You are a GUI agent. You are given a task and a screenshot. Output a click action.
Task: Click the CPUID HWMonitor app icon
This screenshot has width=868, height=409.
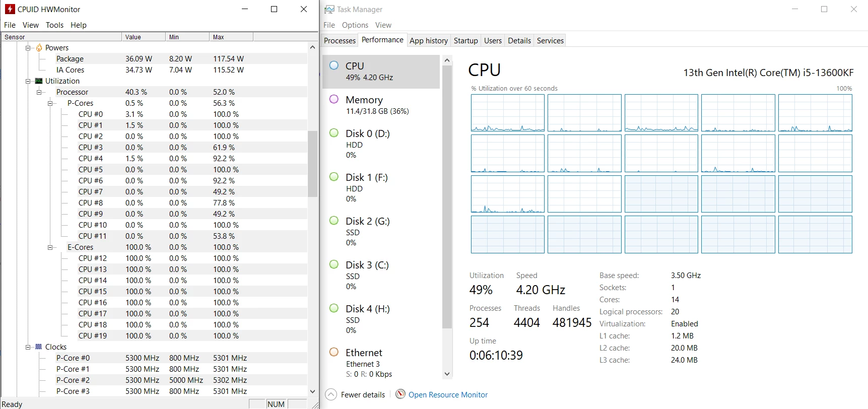point(10,9)
